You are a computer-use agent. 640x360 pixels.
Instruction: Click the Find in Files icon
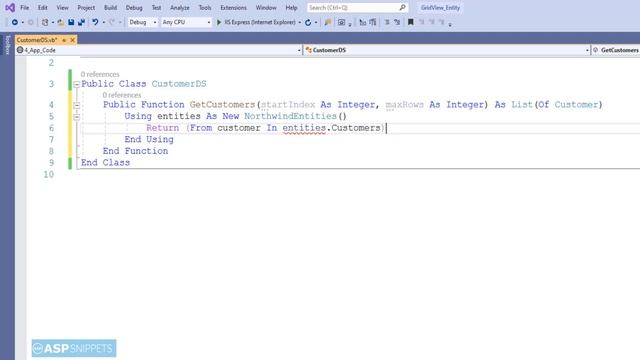(x=327, y=22)
